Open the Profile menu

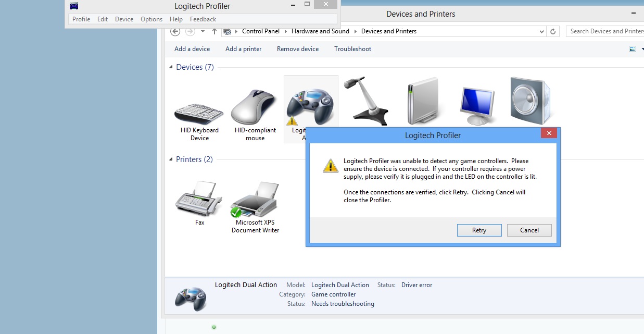[x=81, y=19]
